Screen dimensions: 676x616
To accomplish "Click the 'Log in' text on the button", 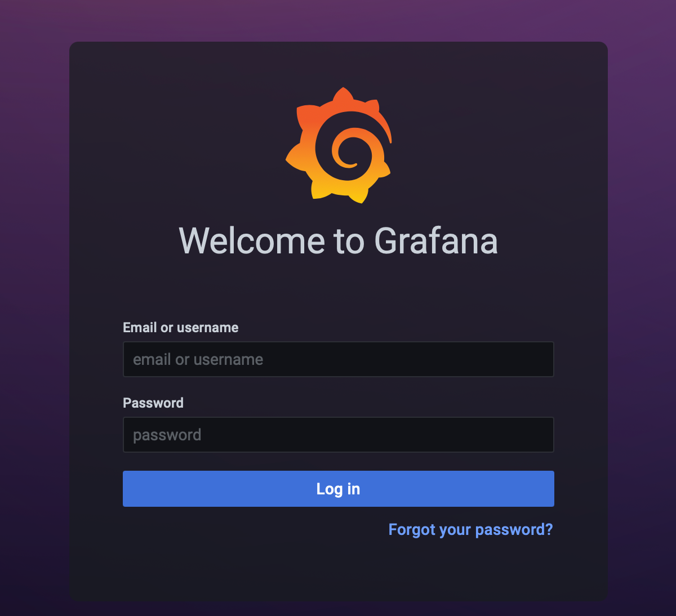I will click(338, 489).
